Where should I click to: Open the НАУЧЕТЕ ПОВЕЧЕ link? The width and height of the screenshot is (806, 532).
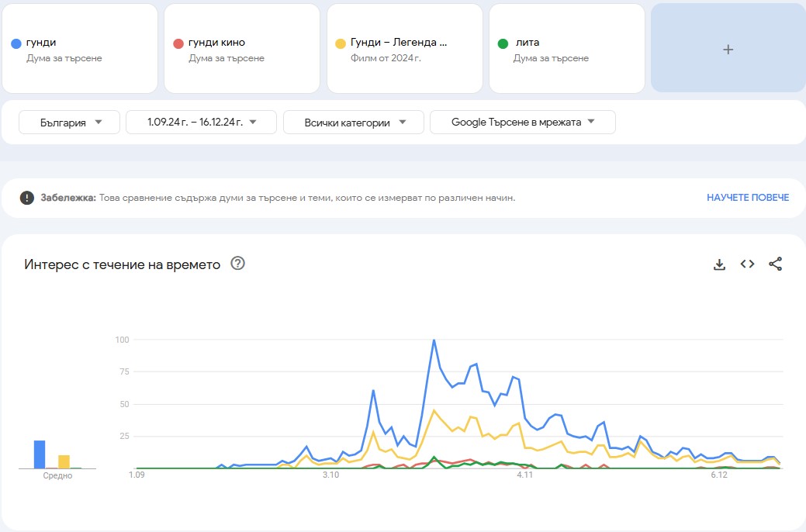[747, 198]
